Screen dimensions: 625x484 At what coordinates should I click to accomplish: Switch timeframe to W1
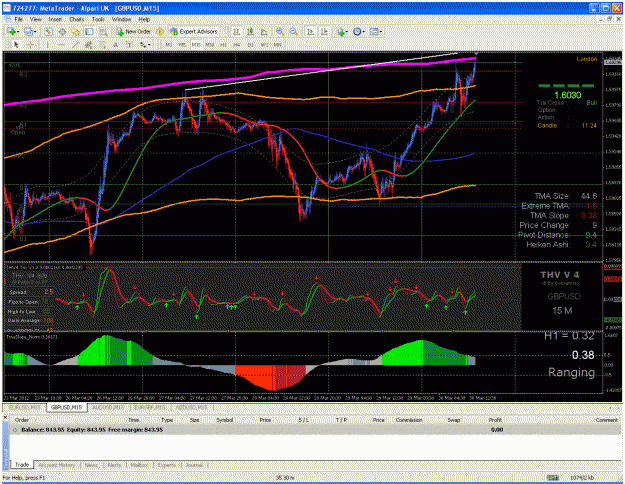264,45
